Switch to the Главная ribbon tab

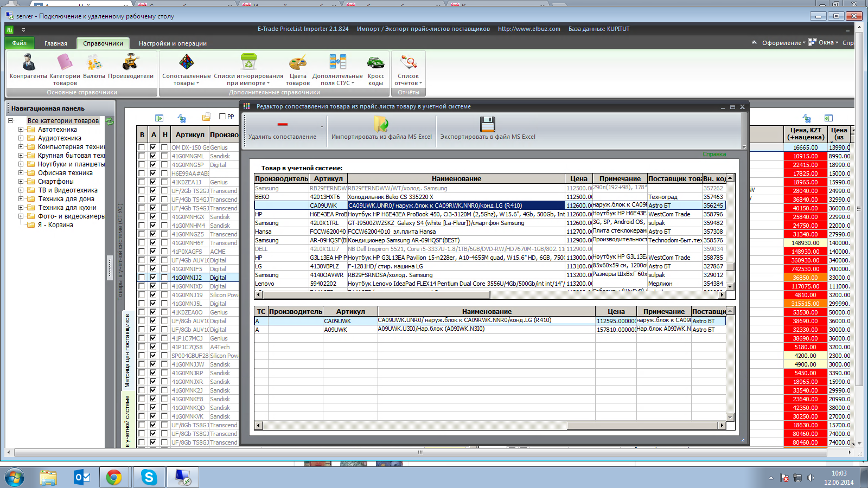(x=56, y=43)
